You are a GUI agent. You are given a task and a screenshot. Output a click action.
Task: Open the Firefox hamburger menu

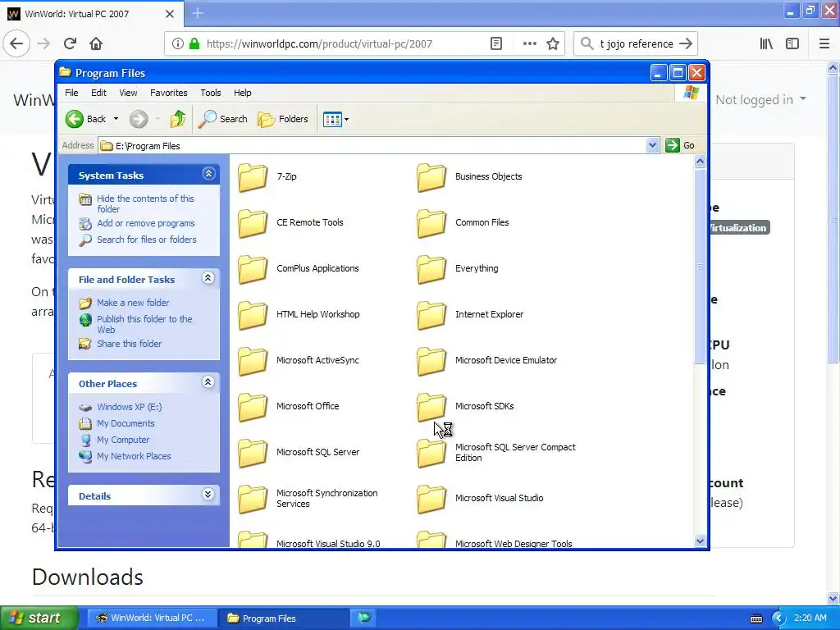click(x=824, y=44)
